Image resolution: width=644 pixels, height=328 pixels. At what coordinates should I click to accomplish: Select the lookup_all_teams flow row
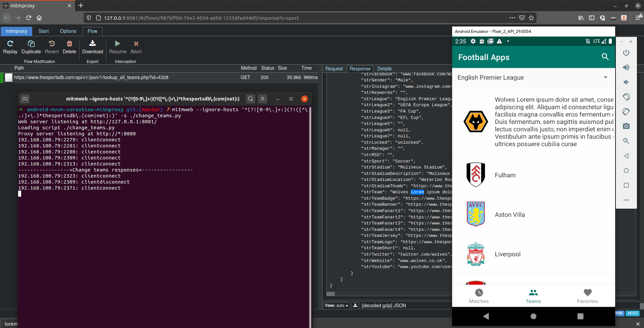pos(91,77)
